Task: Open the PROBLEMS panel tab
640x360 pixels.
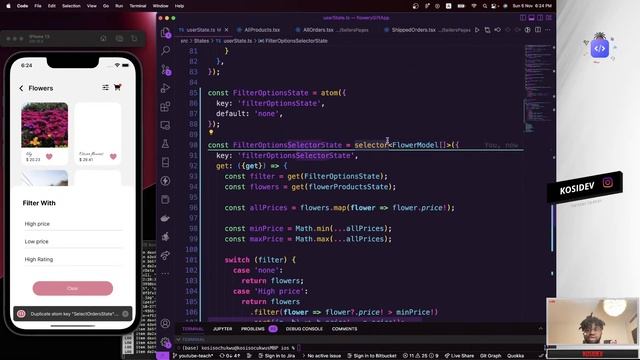Action: pyautogui.click(x=259, y=329)
